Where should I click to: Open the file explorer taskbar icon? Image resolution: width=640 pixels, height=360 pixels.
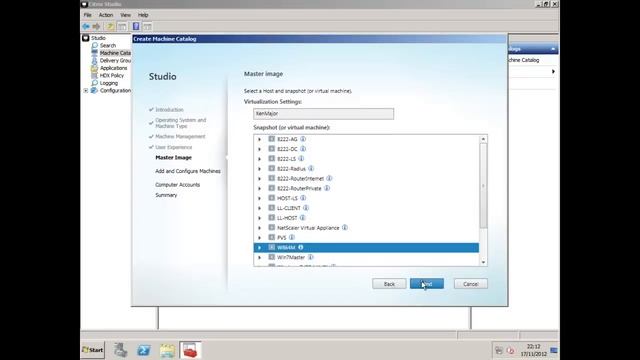click(x=167, y=350)
